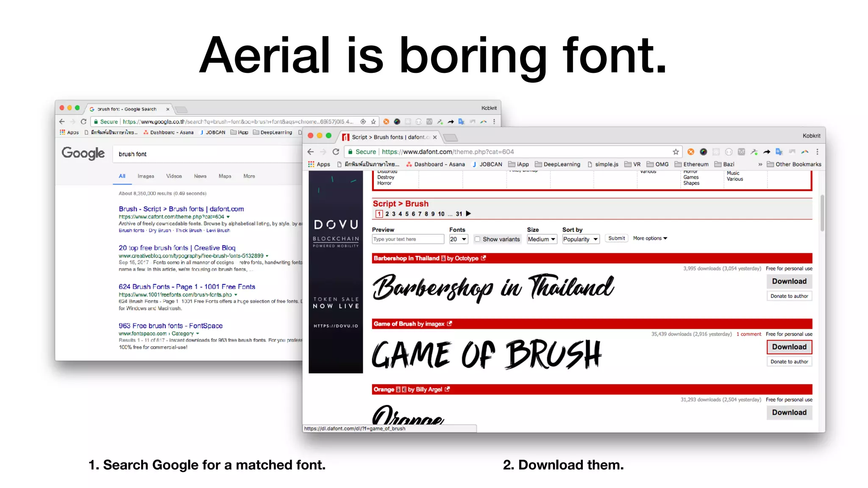Download Barbershop in Thailand font
This screenshot has width=868, height=488.
click(x=789, y=281)
